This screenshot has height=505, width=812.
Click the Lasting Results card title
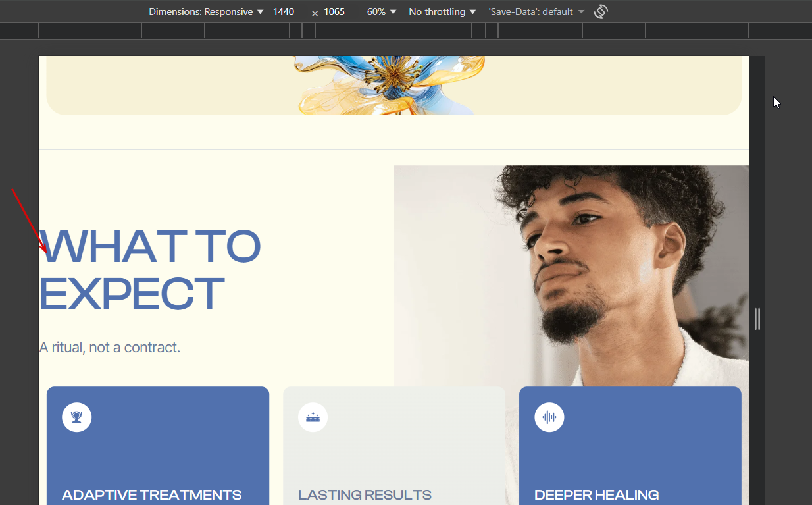pos(365,495)
